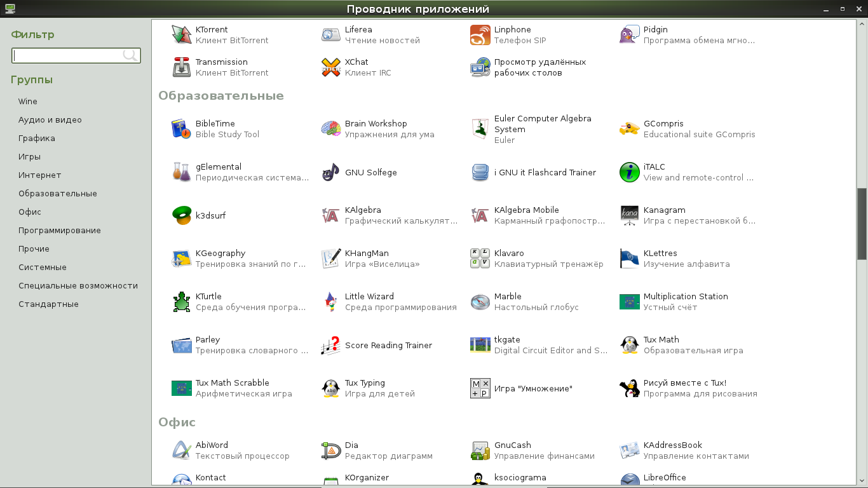This screenshot has width=868, height=488.
Task: Open Просмотр удалённых рабочих столов icon
Action: [x=480, y=67]
